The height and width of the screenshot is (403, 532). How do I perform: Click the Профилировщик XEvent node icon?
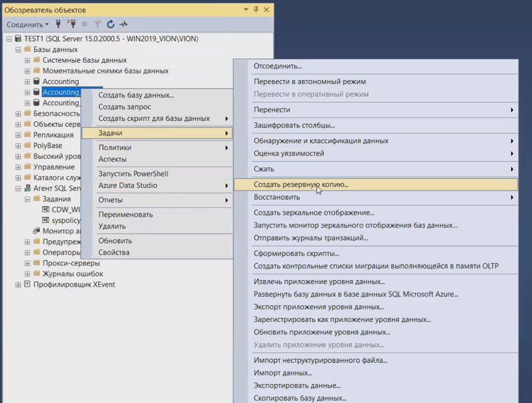28,285
